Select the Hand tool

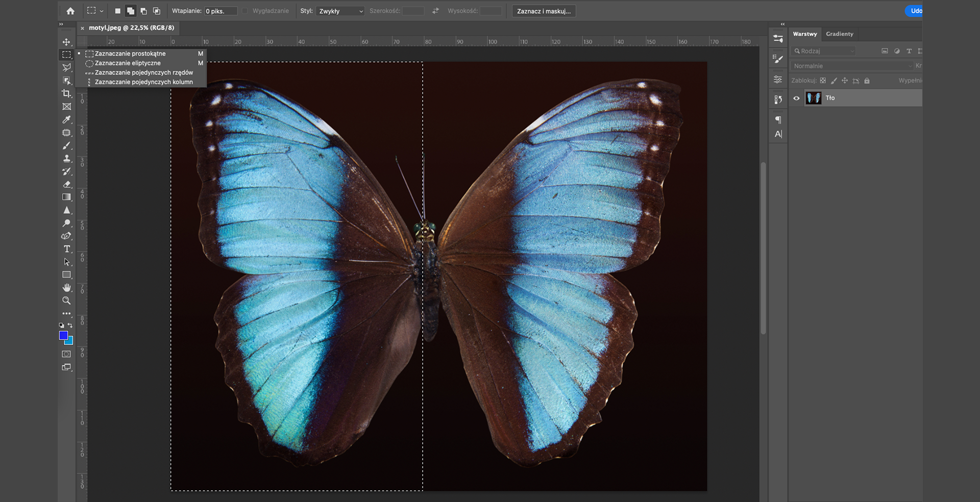[66, 288]
